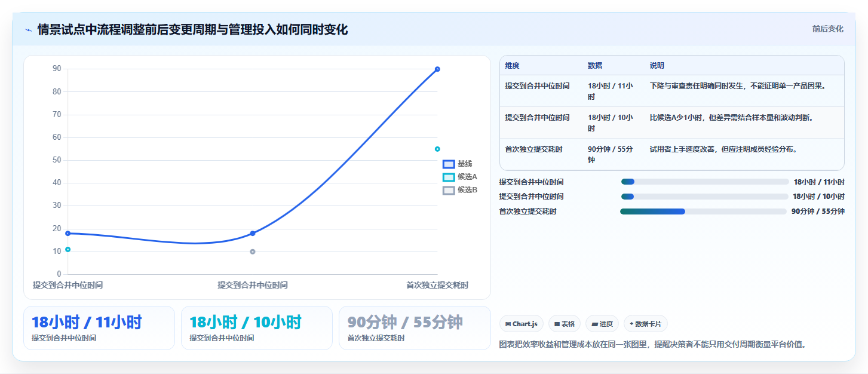
Task: Click the 数据卡片 chip icon
Action: (x=631, y=324)
